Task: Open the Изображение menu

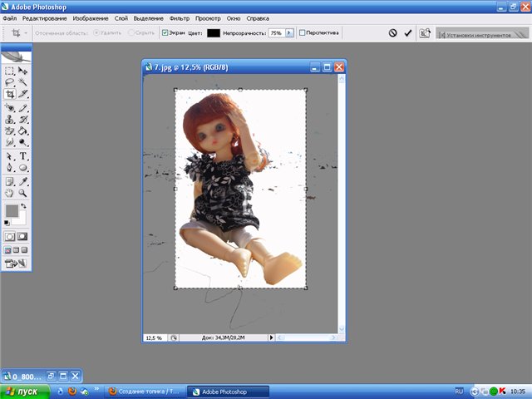Action: [x=90, y=17]
